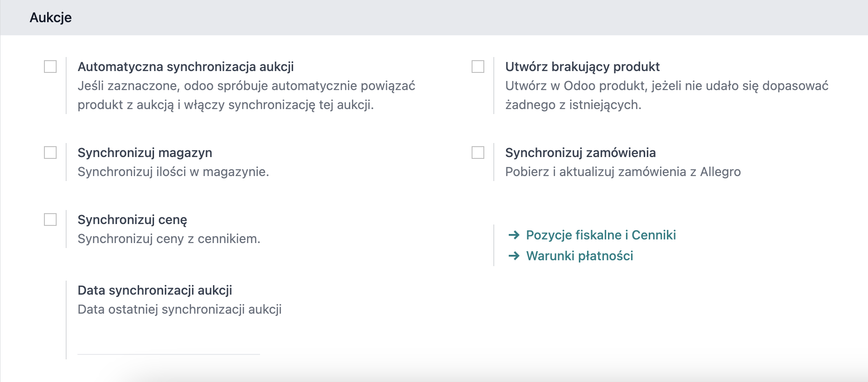Click the Synchronizuj zamówienia label text
The height and width of the screenshot is (382, 868).
point(580,153)
